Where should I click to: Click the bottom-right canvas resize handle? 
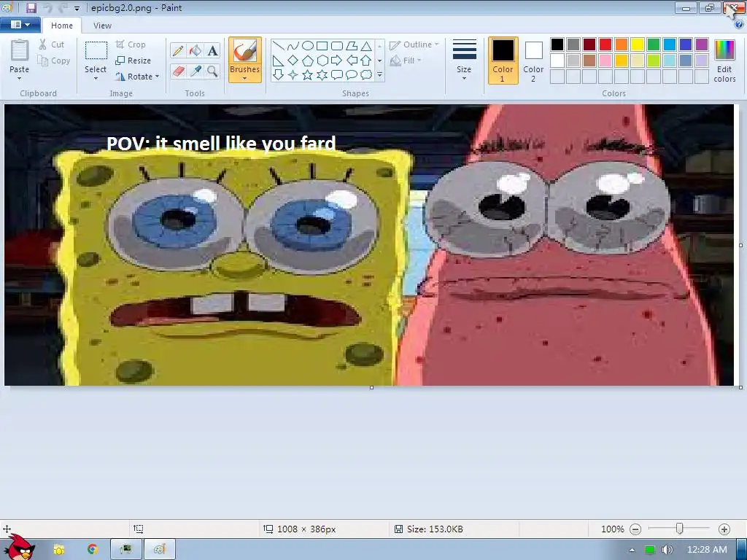coord(740,388)
